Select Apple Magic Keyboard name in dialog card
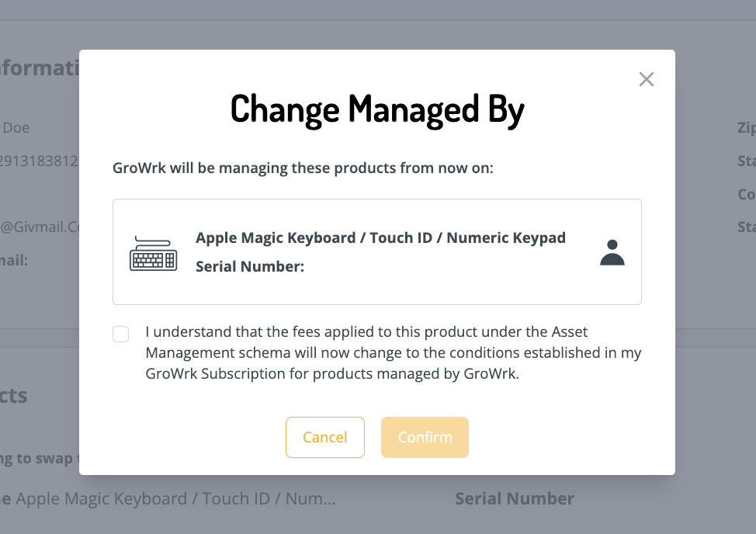Viewport: 756px width, 534px height. pyautogui.click(x=380, y=238)
